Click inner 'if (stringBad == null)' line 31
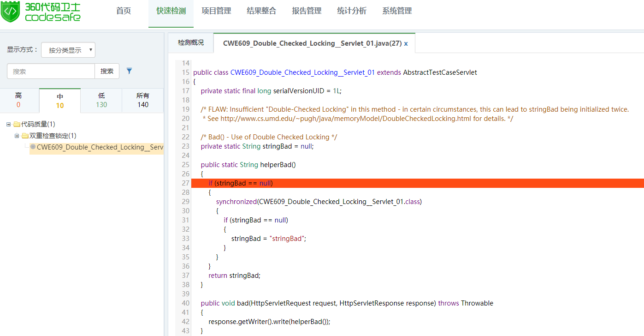The image size is (644, 336). click(x=256, y=220)
